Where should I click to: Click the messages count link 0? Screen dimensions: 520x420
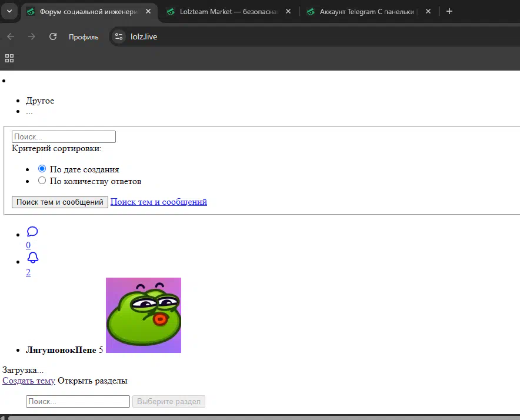pyautogui.click(x=28, y=245)
